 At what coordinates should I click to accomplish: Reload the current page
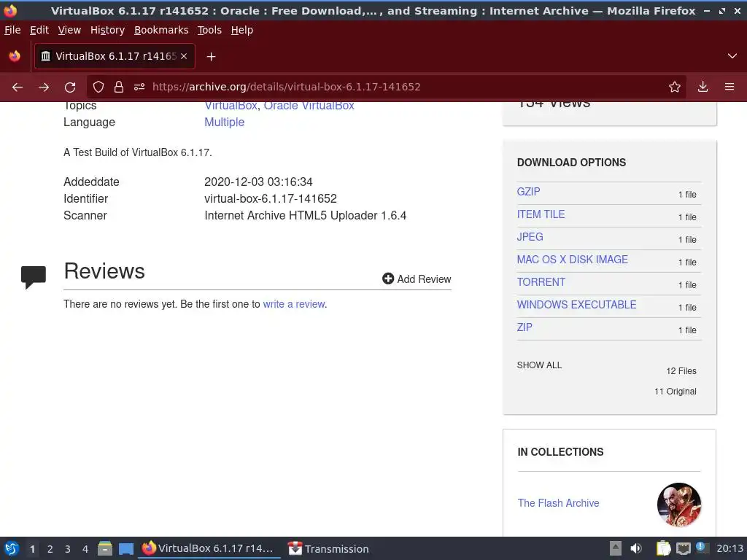point(70,87)
